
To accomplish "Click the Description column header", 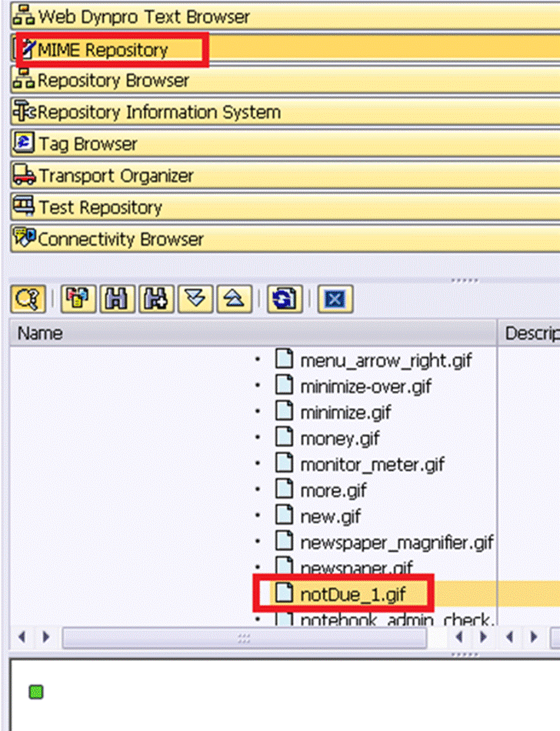I will (529, 333).
